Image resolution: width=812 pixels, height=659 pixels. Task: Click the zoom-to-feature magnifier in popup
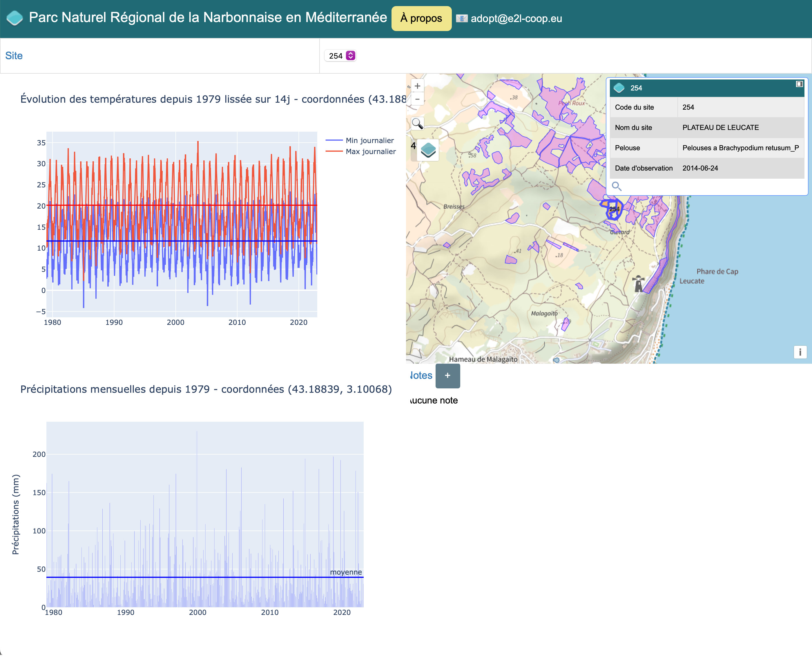pos(617,187)
